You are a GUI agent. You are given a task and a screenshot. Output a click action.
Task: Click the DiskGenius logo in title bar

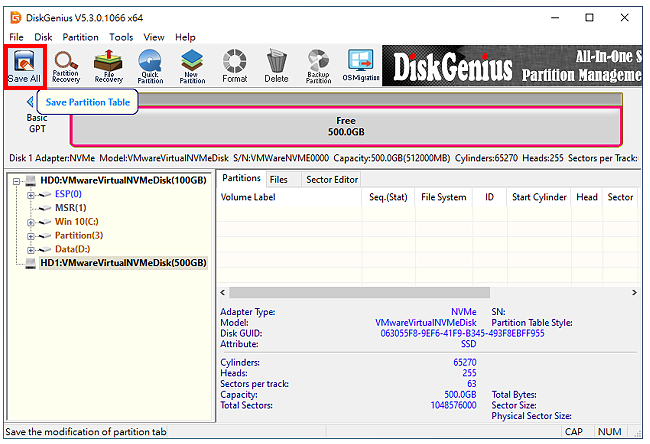click(x=16, y=18)
